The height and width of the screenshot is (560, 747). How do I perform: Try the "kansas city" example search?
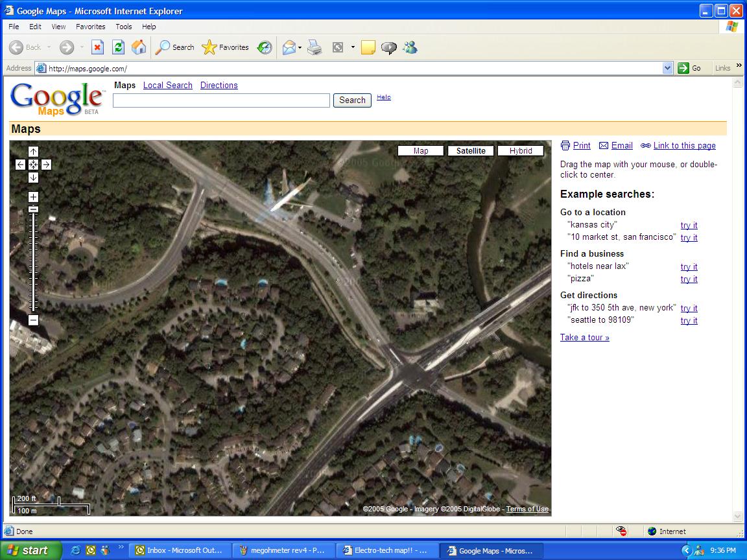point(689,226)
